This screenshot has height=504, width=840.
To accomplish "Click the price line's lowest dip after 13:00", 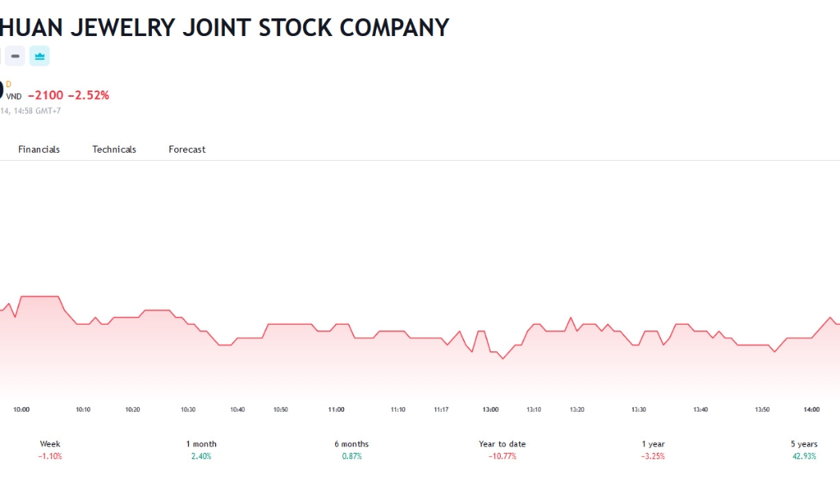I will 502,358.
